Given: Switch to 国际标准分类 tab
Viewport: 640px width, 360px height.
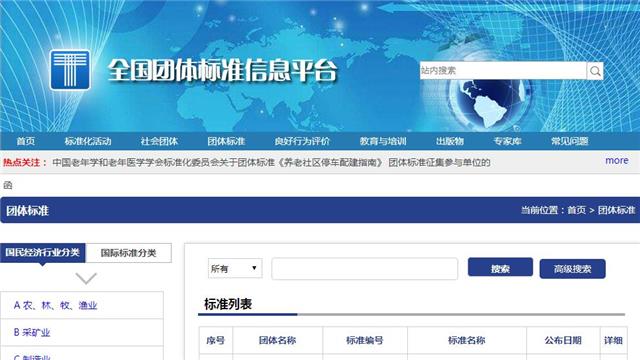Looking at the screenshot, I should [x=129, y=253].
